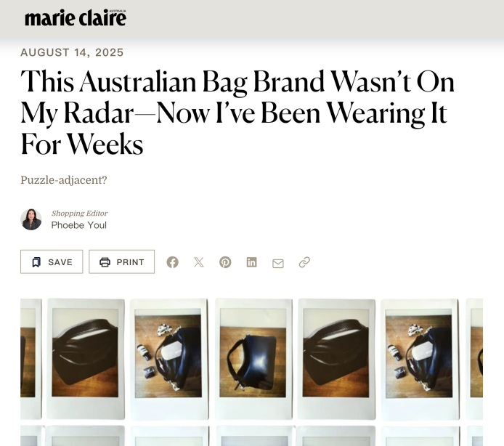Click the PRINT button label

[131, 262]
